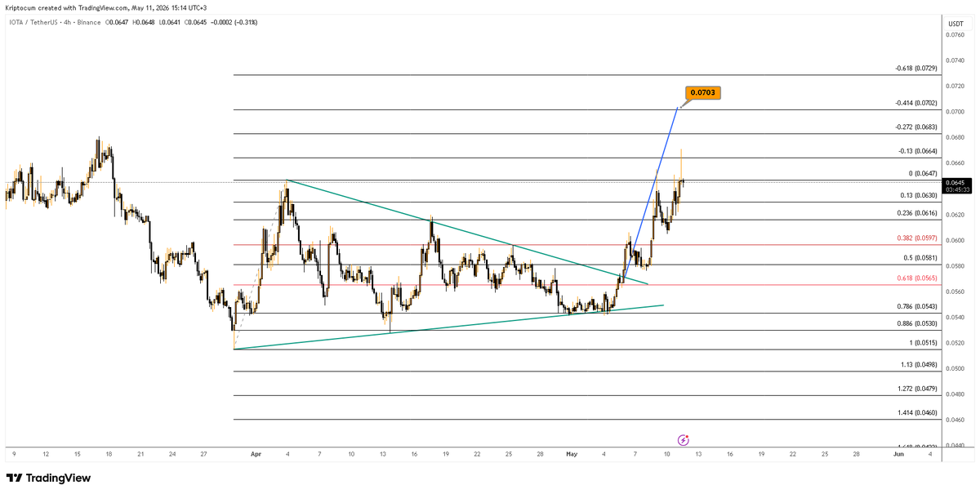Click the 0.5 (0.0581) Fibonacci label
Screen dimensions: 980x494
coord(920,258)
